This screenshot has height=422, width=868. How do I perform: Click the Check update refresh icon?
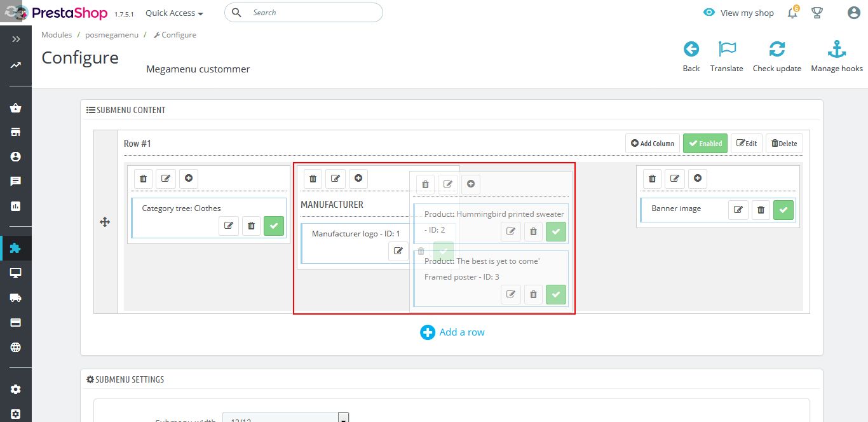tap(776, 50)
